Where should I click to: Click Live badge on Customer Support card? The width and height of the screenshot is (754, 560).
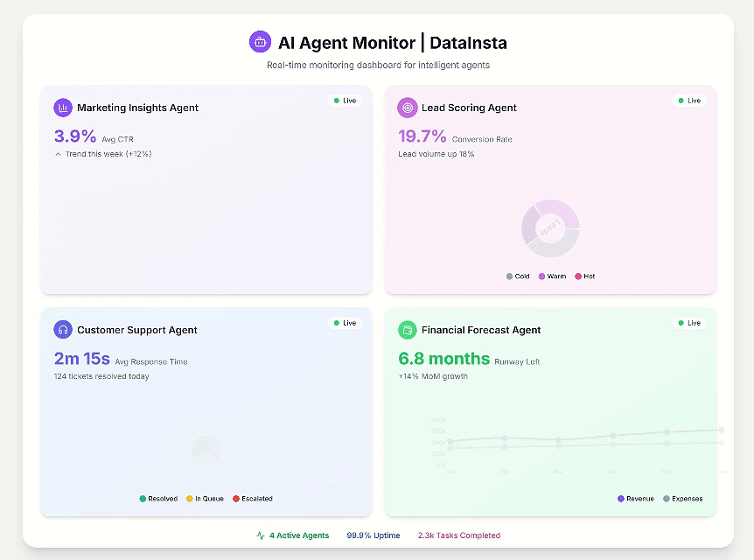coord(345,323)
